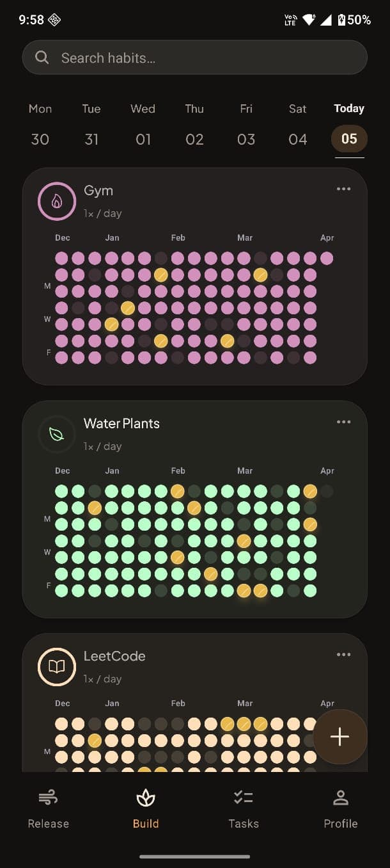Open the Release tab icon in bottom navigation
This screenshot has width=390, height=868.
pos(47,797)
